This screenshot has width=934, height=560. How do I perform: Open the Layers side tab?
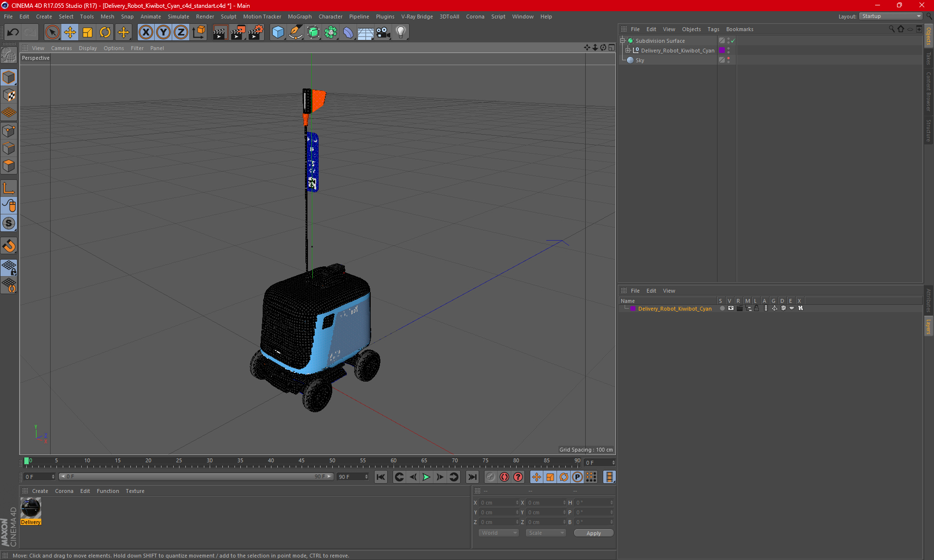tap(929, 326)
